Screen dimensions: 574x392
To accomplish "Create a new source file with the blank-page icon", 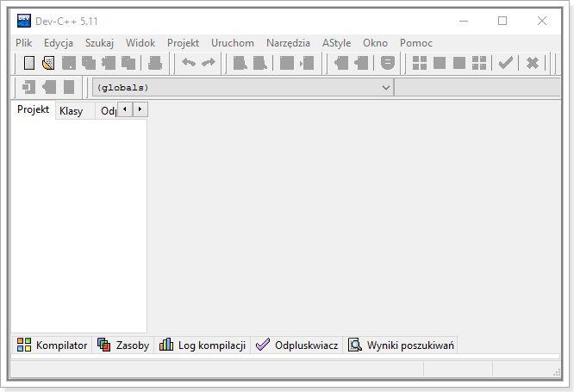I will click(29, 63).
